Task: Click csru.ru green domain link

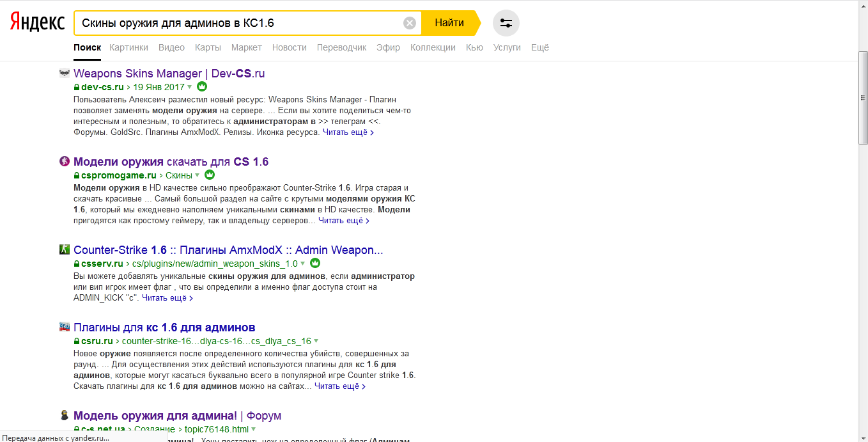Action: pos(97,341)
